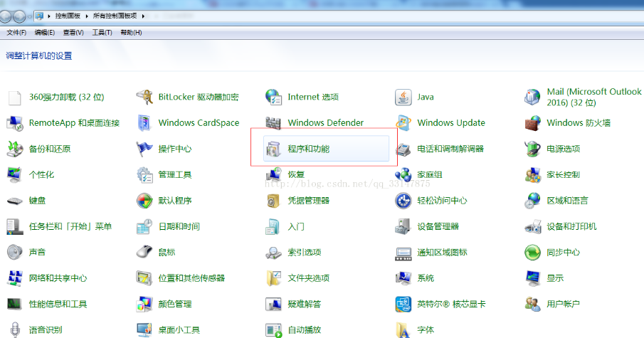Screen dimensions: 644x338
Task: Click the 同步中心 green sync icon
Action: [x=532, y=253]
